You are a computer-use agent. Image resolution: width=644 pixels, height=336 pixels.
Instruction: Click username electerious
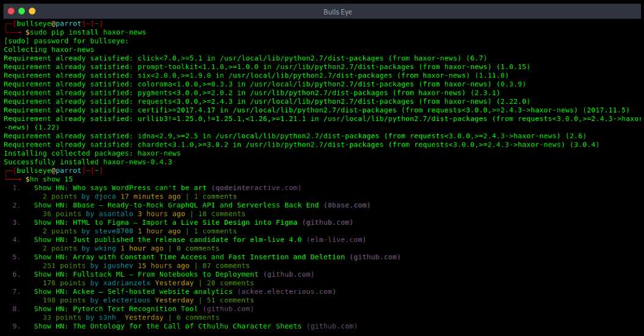coord(126,300)
